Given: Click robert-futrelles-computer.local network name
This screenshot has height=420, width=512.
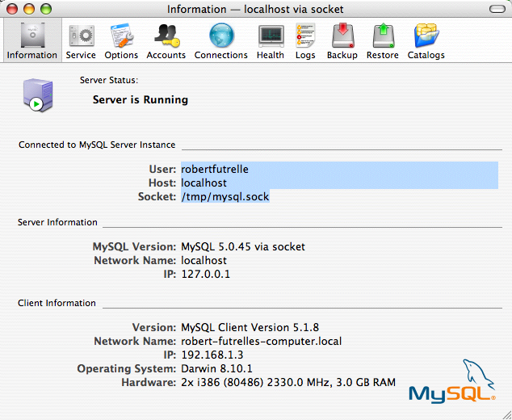Looking at the screenshot, I should coord(261,342).
